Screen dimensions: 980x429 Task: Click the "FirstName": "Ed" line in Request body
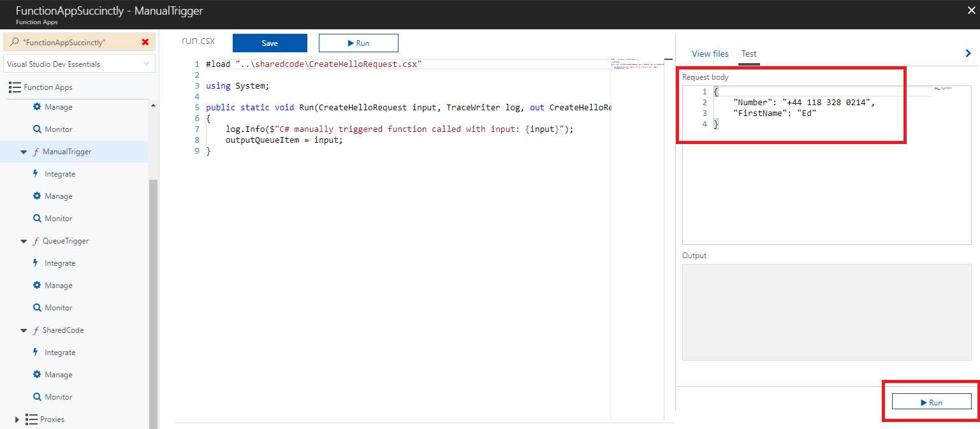tap(775, 113)
